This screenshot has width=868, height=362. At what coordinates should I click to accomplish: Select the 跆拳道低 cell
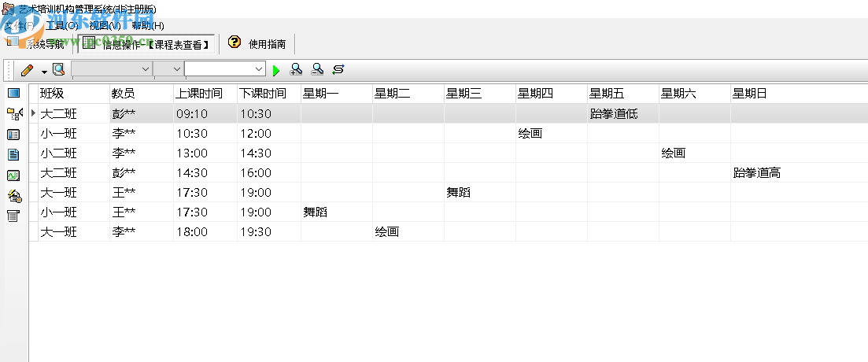pyautogui.click(x=622, y=113)
